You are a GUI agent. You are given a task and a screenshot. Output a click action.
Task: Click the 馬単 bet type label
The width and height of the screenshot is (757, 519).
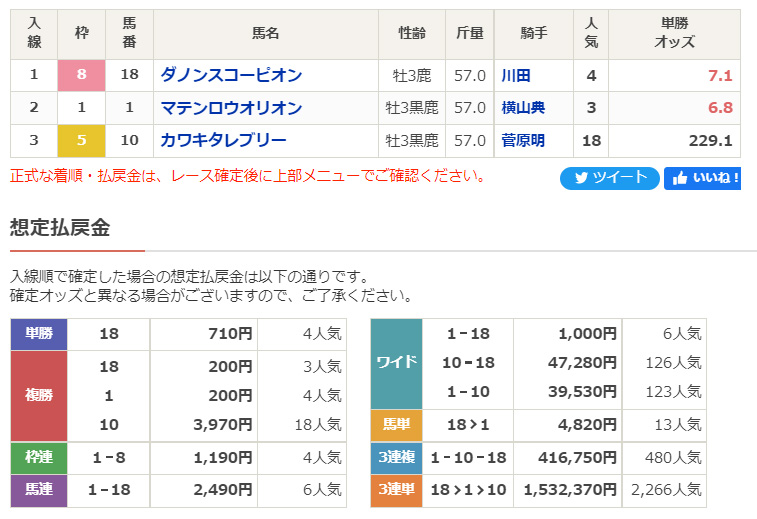coord(396,425)
